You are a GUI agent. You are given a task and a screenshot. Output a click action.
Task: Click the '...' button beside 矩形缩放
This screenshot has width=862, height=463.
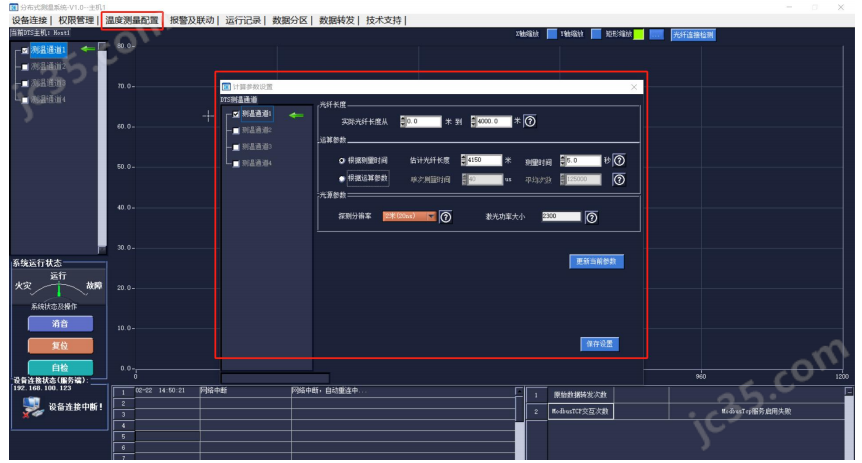[x=656, y=35]
